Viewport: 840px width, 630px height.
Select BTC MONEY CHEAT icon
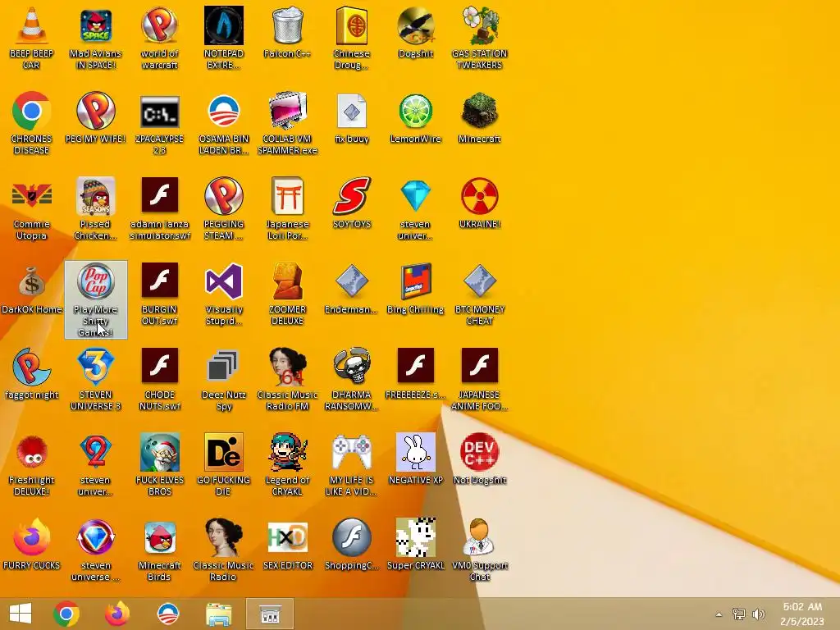[479, 281]
